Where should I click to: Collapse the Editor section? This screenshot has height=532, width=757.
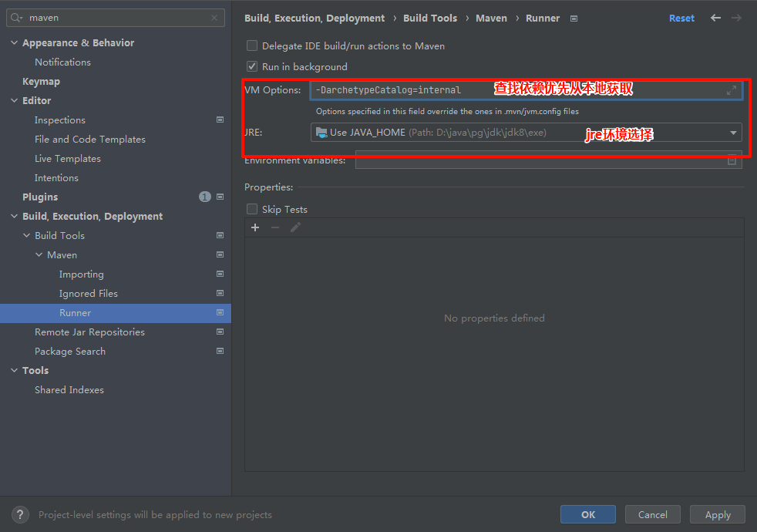pos(14,101)
